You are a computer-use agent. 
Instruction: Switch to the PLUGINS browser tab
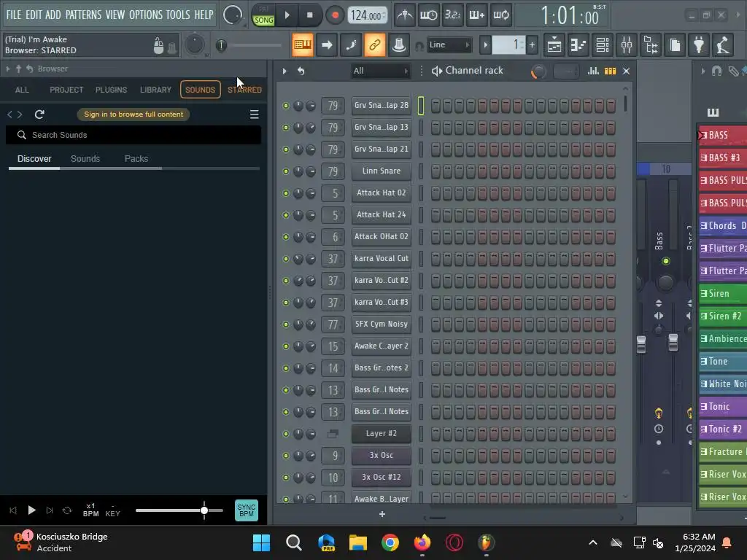coord(111,90)
